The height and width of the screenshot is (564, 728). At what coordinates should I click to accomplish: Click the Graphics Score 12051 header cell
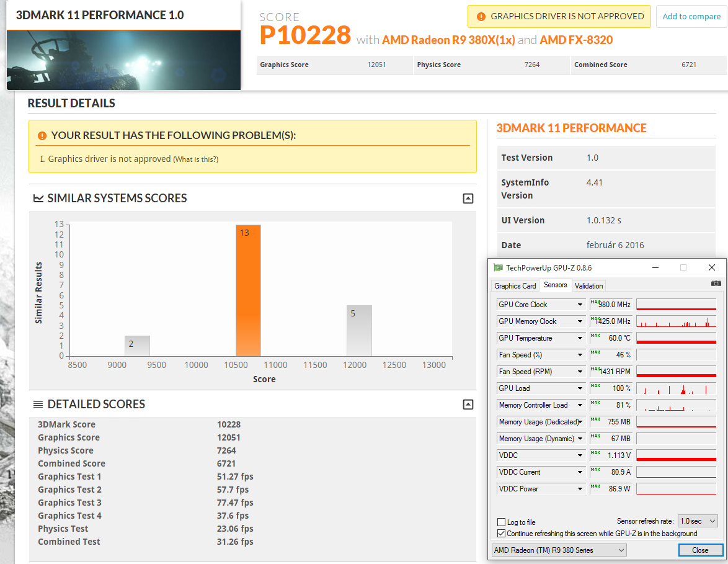click(335, 65)
